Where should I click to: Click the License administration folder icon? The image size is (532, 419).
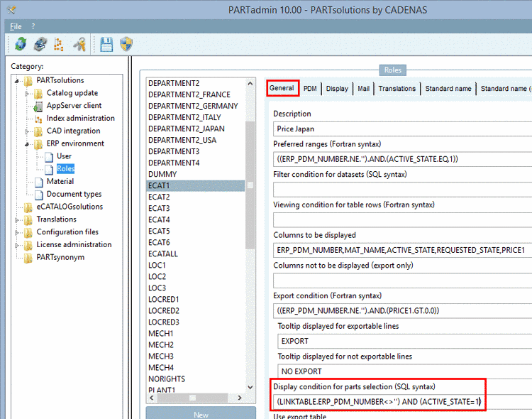(x=28, y=245)
